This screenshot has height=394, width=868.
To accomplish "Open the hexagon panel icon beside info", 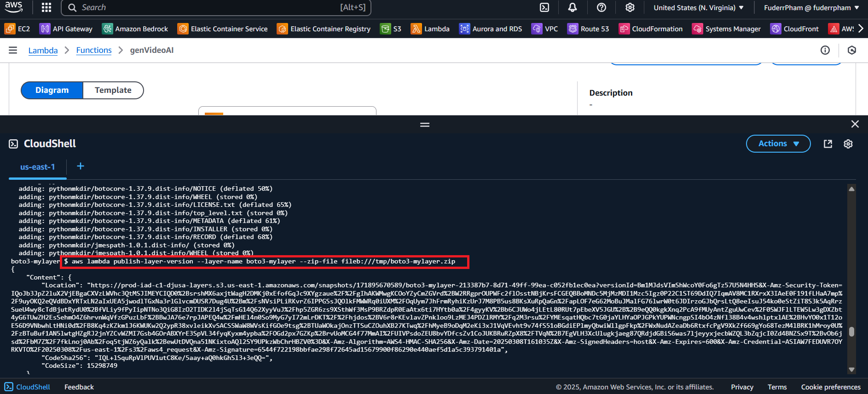I will click(x=852, y=50).
